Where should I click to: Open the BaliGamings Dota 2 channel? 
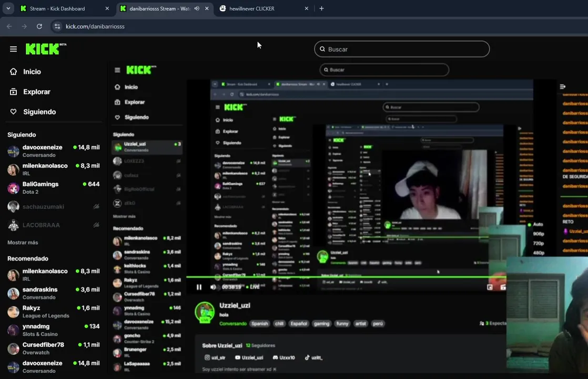click(x=53, y=187)
